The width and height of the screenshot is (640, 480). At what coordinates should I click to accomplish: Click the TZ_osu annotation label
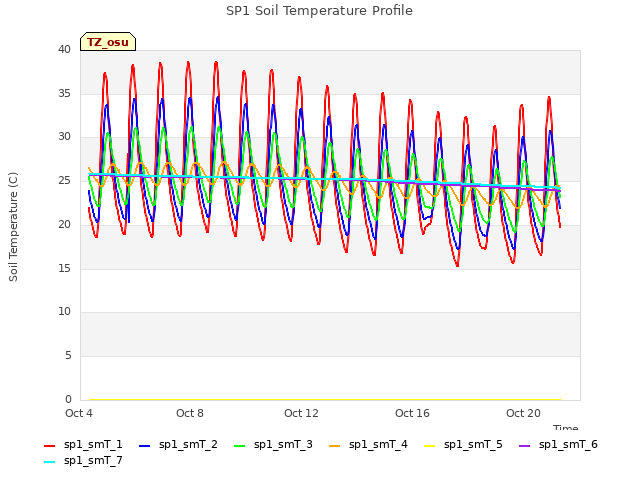(x=108, y=42)
